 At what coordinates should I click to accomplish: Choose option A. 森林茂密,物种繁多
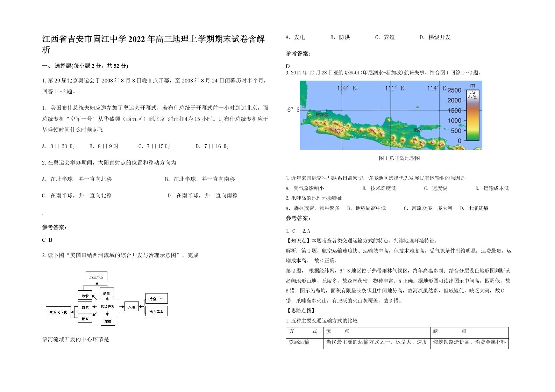click(313, 208)
